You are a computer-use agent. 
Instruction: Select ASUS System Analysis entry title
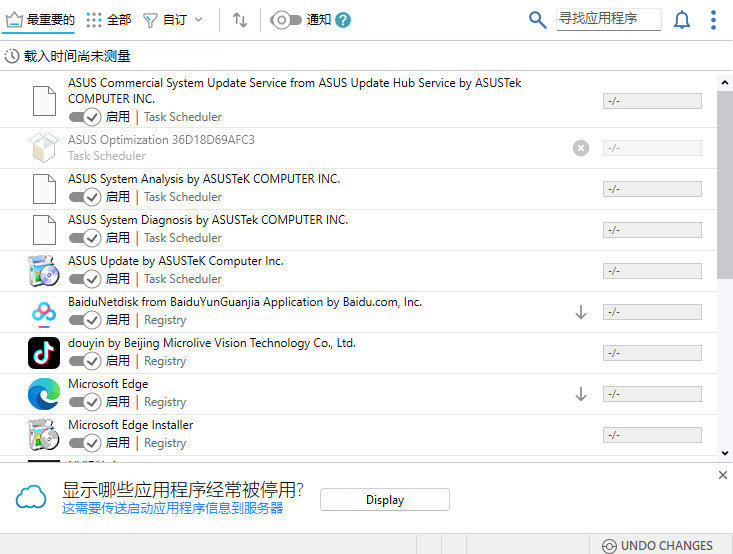tap(204, 179)
